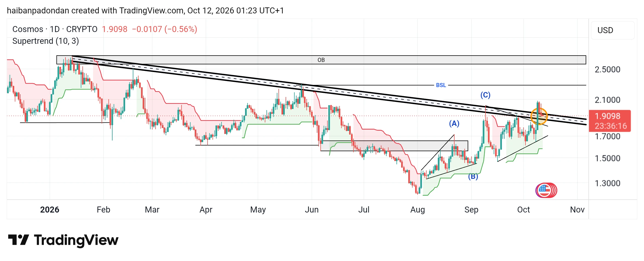Click the grey box zone near July
The height and width of the screenshot is (261, 644).
coord(394,146)
